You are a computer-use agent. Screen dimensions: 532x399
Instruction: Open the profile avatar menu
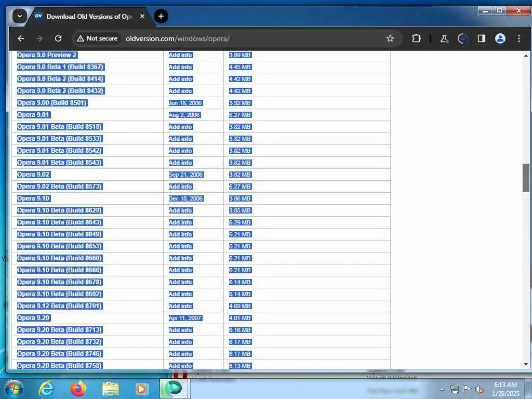tap(500, 38)
